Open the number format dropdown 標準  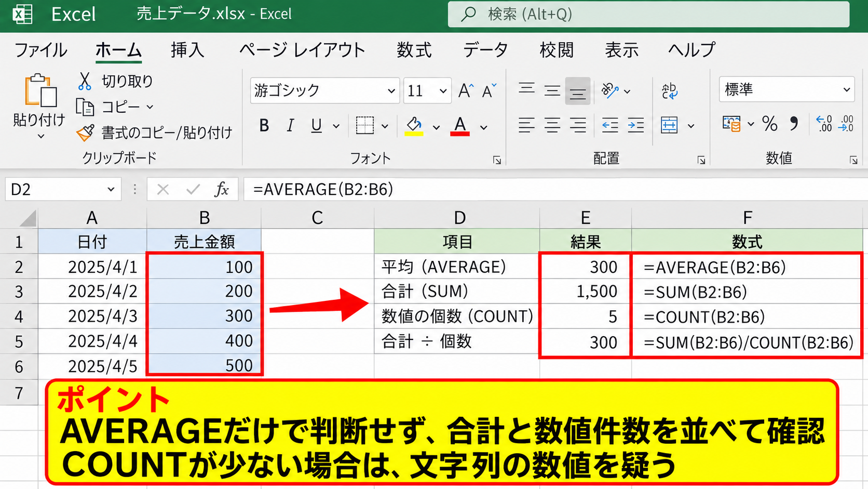tap(846, 90)
